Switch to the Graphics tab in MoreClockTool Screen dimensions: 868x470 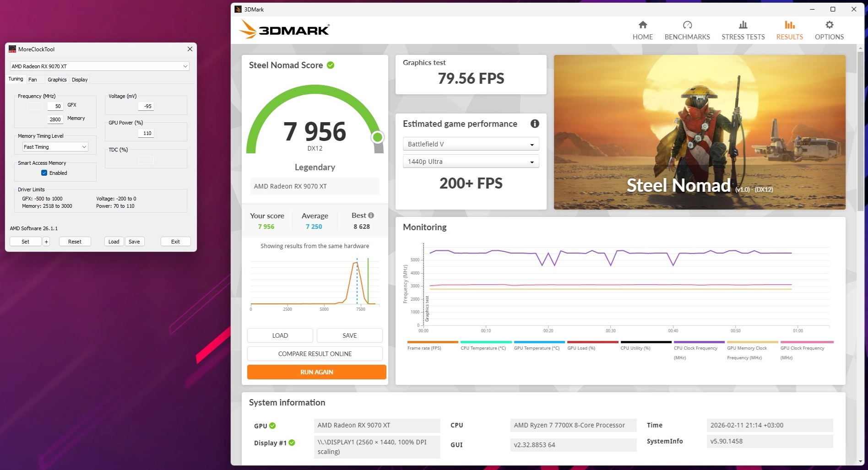click(x=57, y=80)
